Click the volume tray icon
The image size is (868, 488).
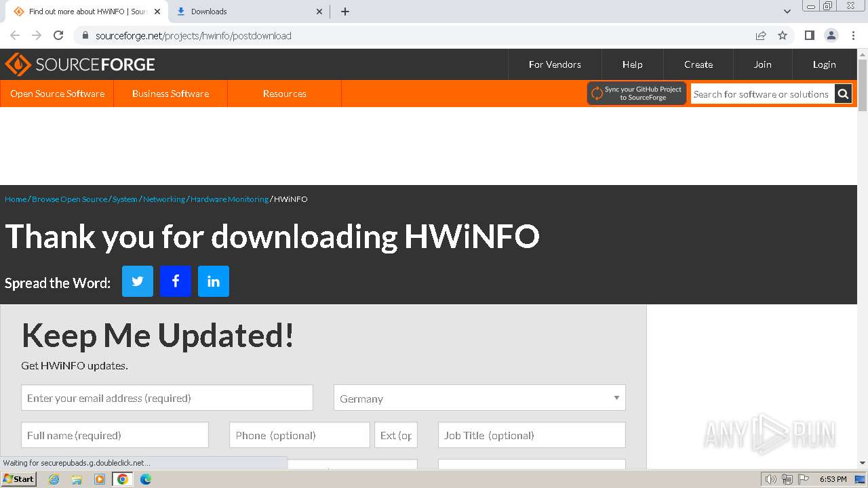coord(770,479)
